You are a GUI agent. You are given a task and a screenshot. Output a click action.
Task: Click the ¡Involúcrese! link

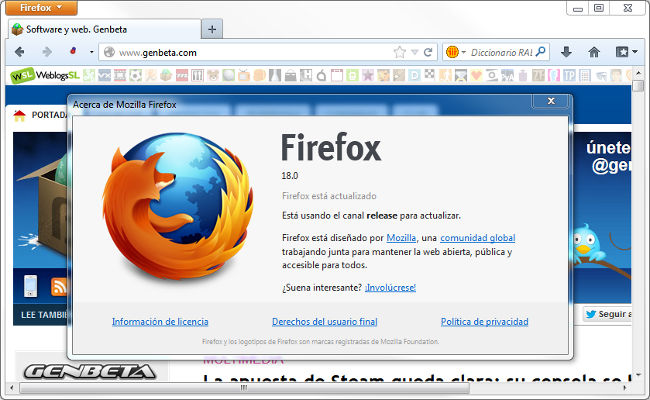click(x=390, y=287)
